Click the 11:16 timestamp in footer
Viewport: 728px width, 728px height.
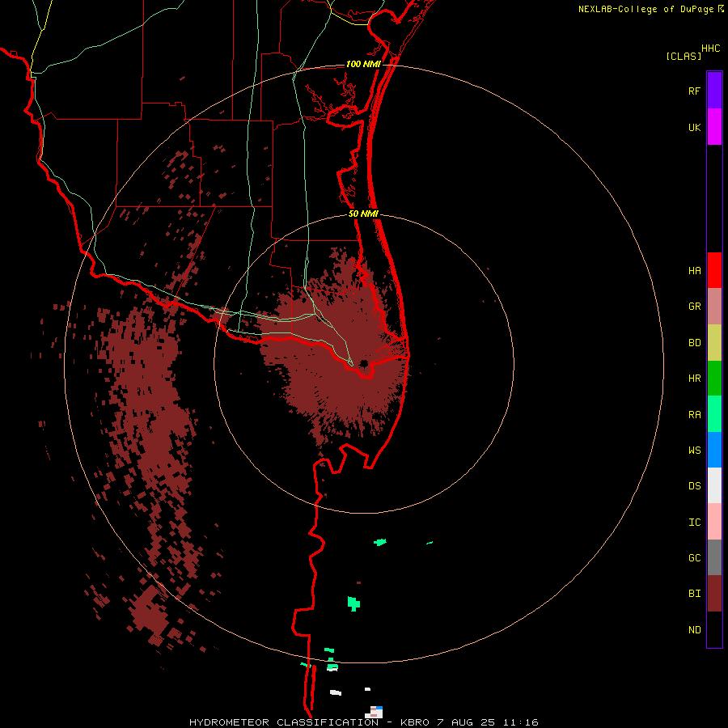522,722
